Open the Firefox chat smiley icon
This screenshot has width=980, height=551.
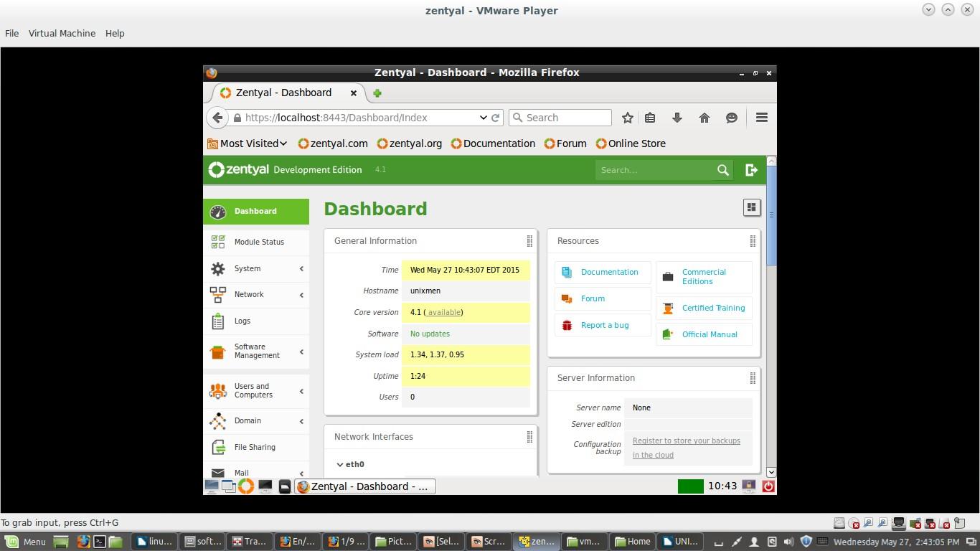pyautogui.click(x=732, y=118)
